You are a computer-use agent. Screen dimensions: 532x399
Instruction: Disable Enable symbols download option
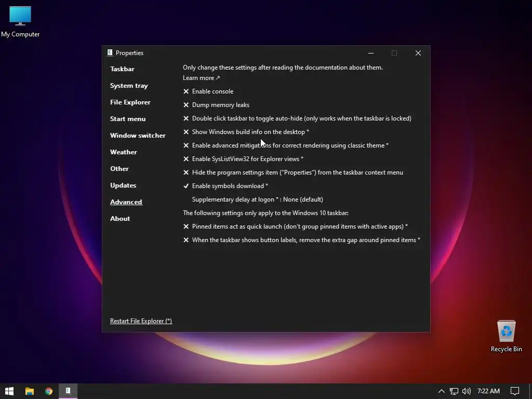(225, 186)
